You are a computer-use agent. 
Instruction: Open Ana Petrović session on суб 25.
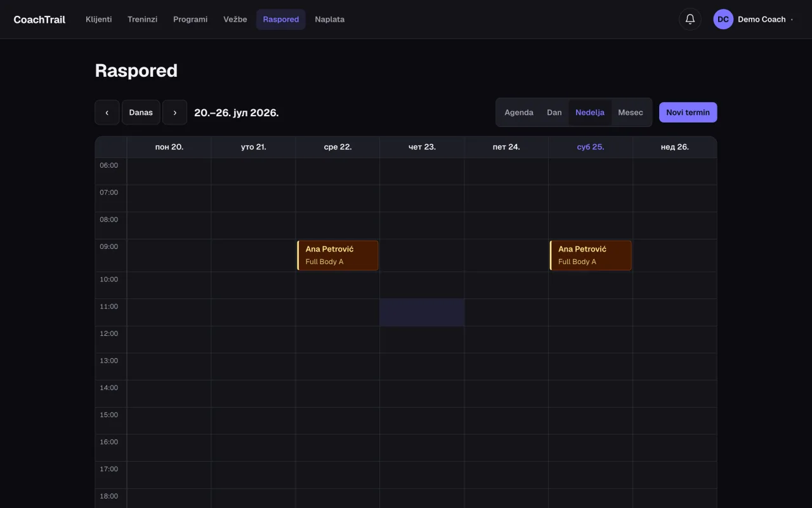click(591, 255)
